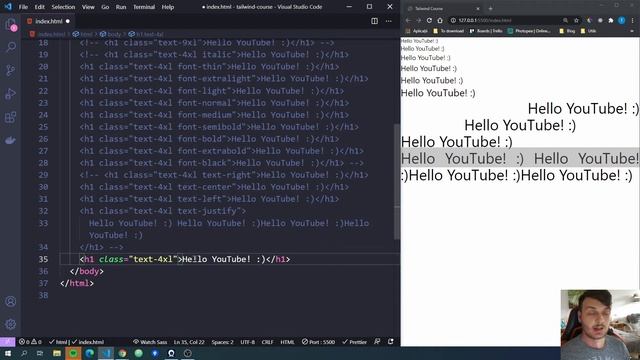Viewport: 640px width, 360px height.
Task: Open the Chrome zoom magnifier icon
Action: click(565, 20)
